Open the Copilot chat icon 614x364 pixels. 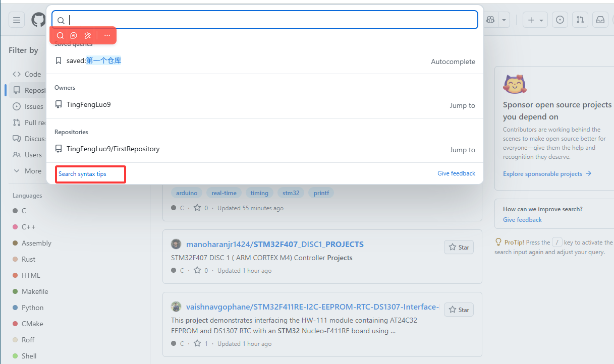click(x=490, y=20)
